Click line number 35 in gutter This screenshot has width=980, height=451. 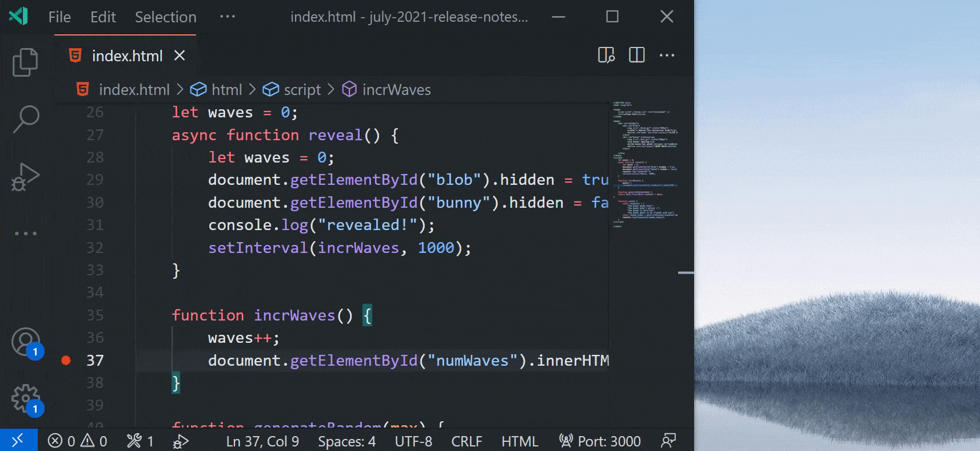coord(95,315)
